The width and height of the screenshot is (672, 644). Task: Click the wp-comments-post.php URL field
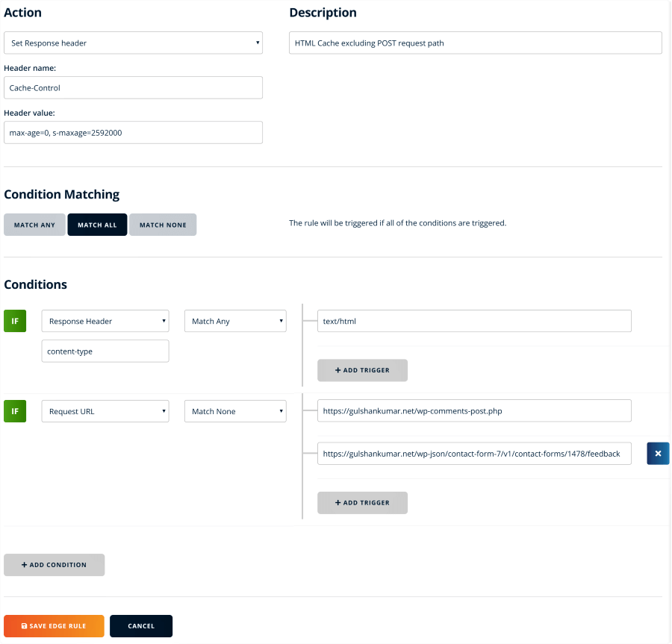pos(474,411)
